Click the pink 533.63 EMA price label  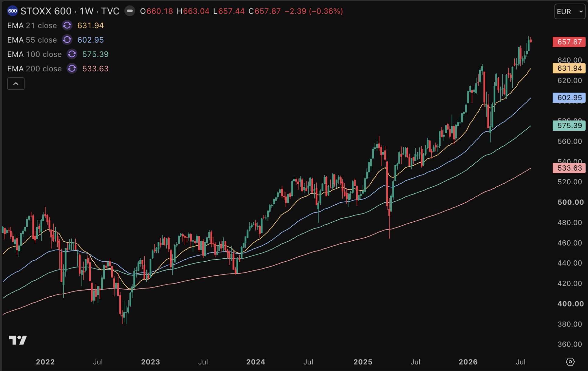tap(569, 168)
